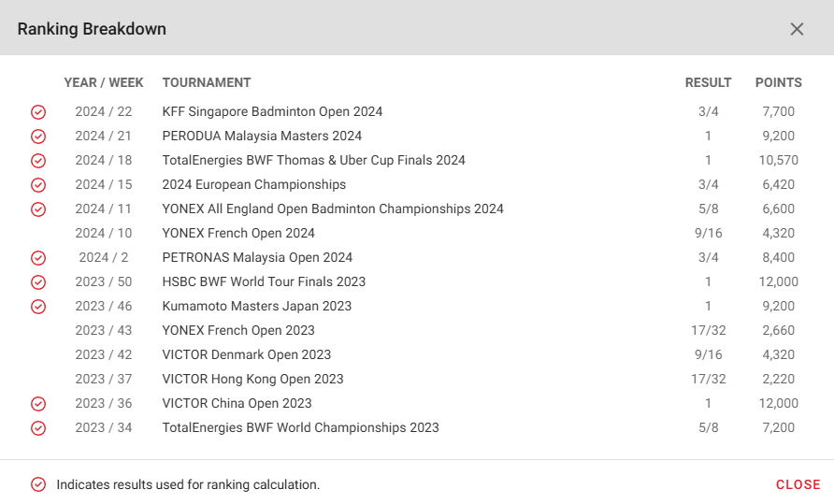This screenshot has width=834, height=504.
Task: Click the checkmark icon beside KFF Singapore Badminton Open
Action: pyautogui.click(x=38, y=112)
